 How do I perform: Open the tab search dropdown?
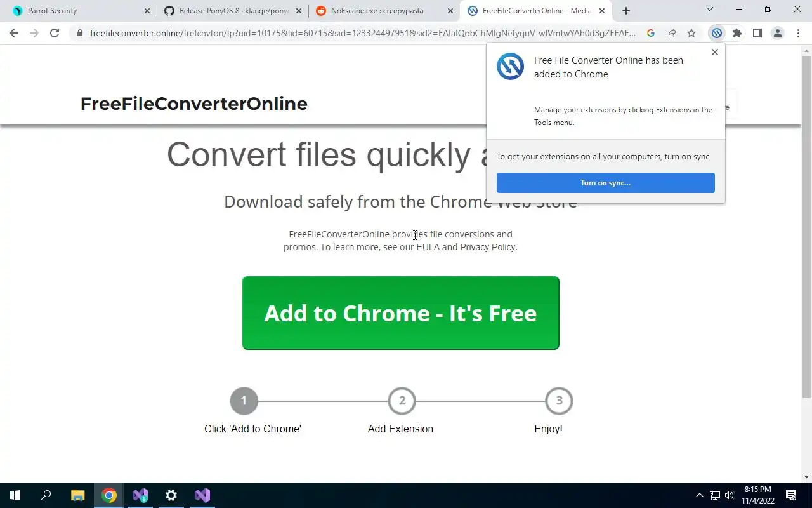[710, 10]
